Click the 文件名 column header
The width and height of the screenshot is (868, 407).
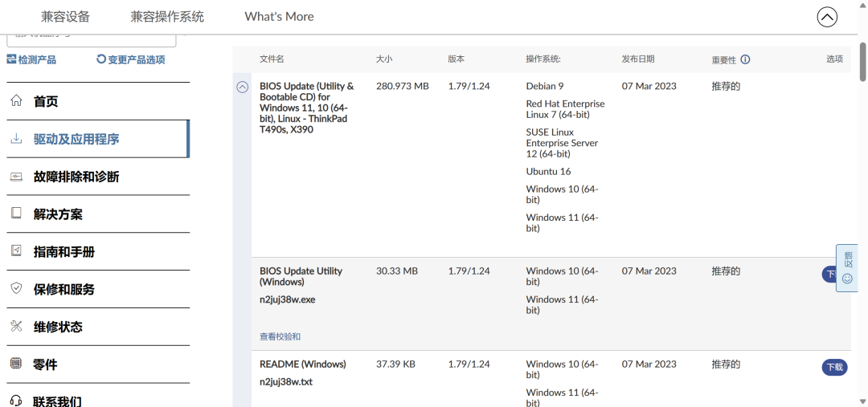click(272, 59)
